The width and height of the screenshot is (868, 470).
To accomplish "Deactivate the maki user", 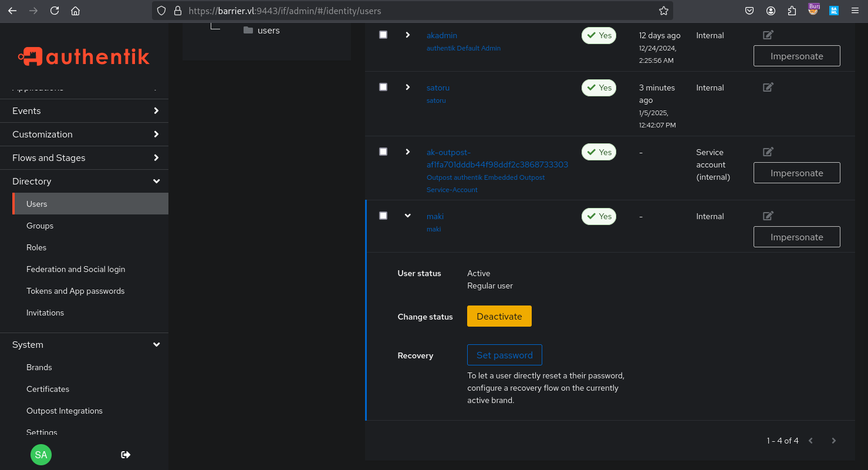I will click(499, 316).
